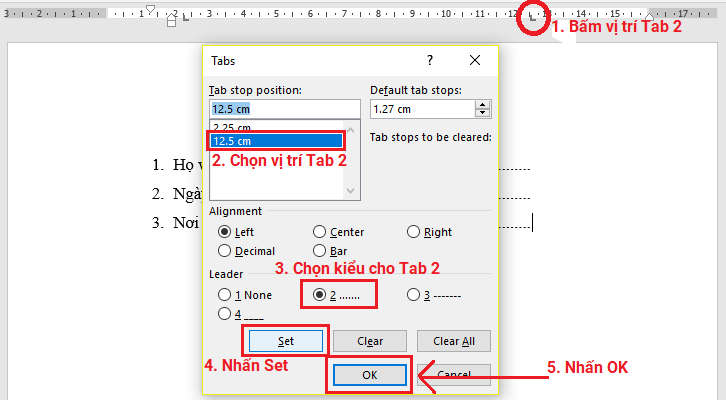Select Center alignment option
726x400 pixels.
click(320, 232)
